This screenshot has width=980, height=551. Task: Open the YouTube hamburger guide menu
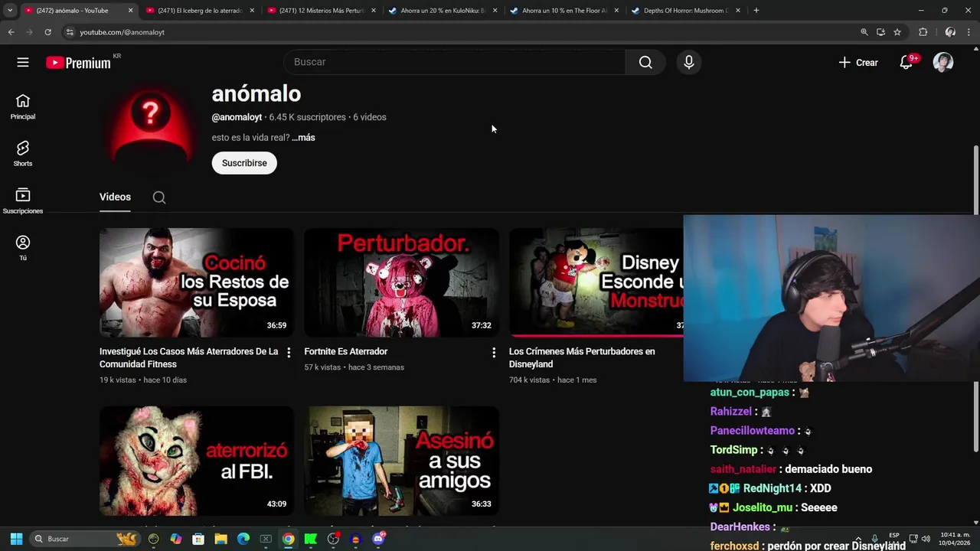click(x=23, y=62)
